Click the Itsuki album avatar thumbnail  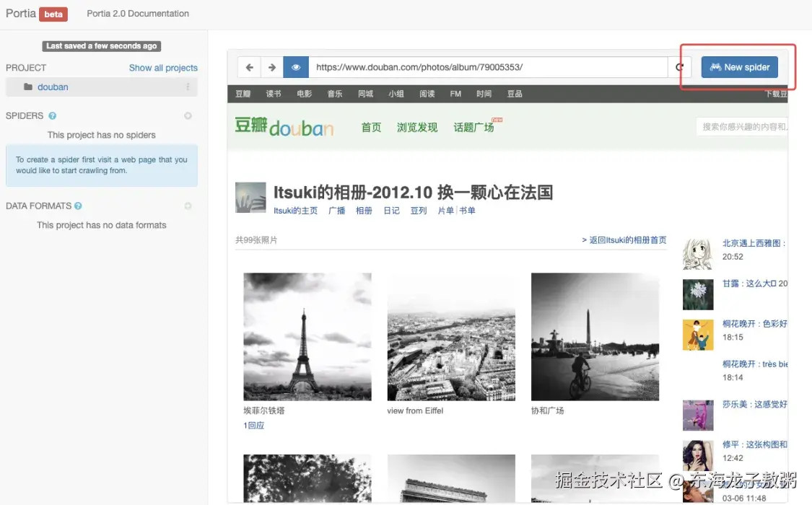pos(250,197)
